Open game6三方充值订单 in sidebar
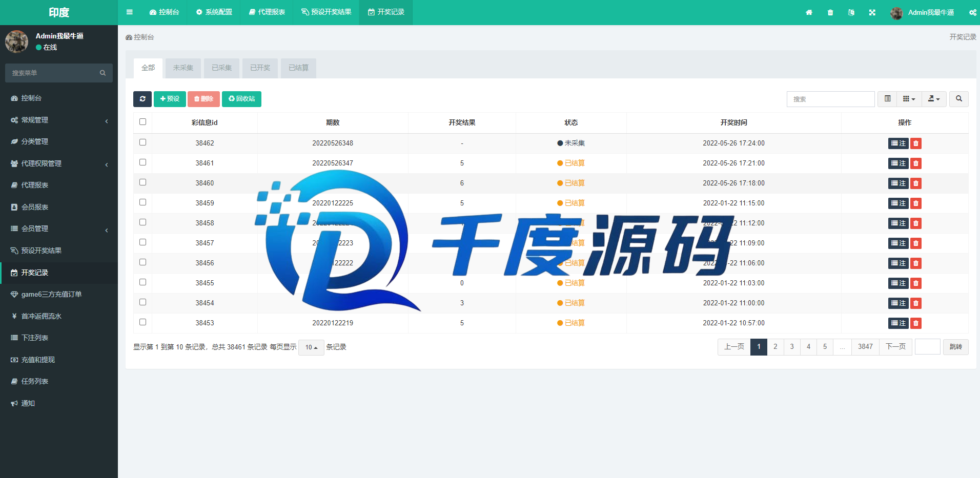This screenshot has height=478, width=980. coord(59,294)
